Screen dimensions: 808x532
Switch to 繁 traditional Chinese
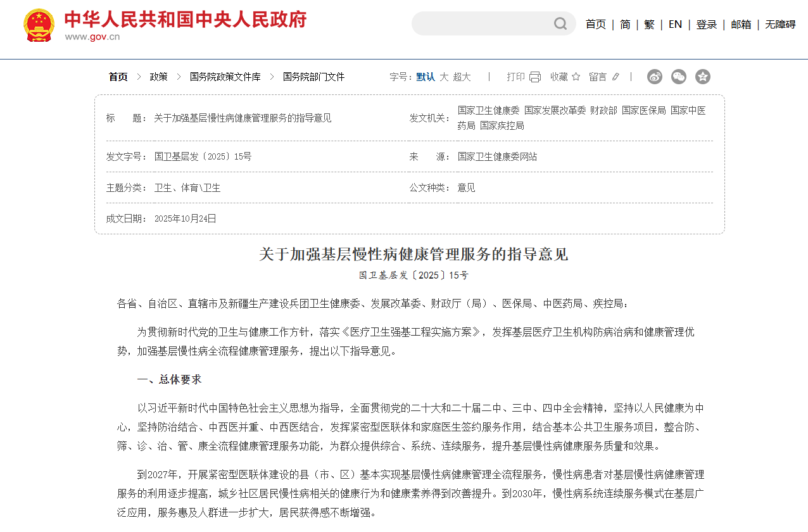[x=649, y=24]
